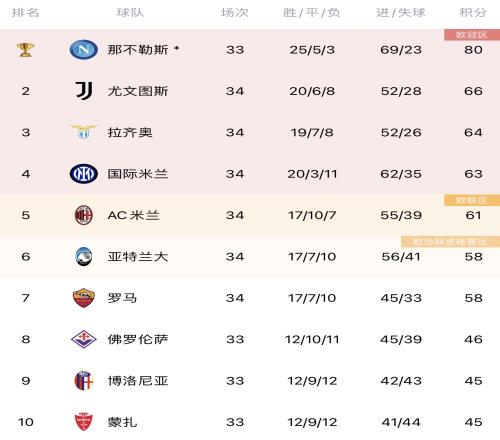Select the 国际米兰 team name

coord(138,174)
